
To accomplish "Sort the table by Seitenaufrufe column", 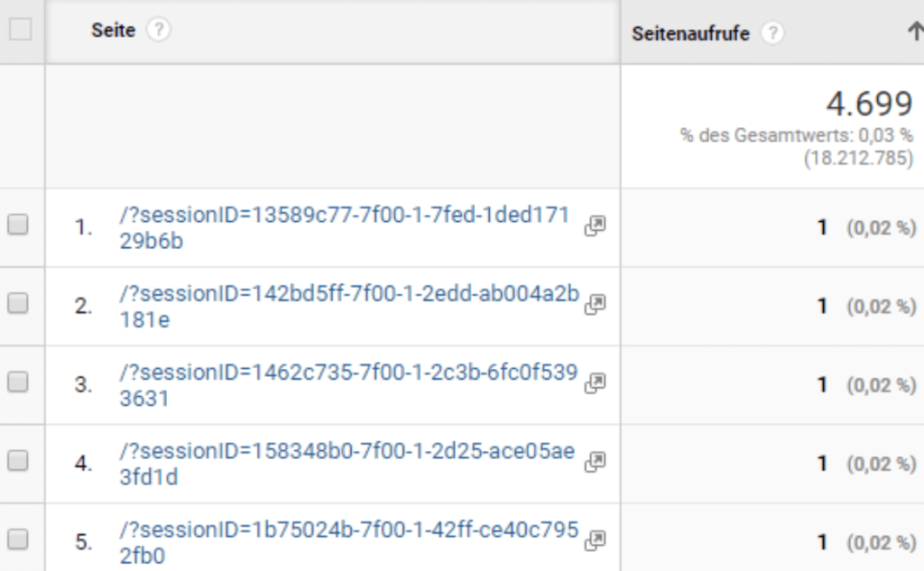I will coord(689,33).
